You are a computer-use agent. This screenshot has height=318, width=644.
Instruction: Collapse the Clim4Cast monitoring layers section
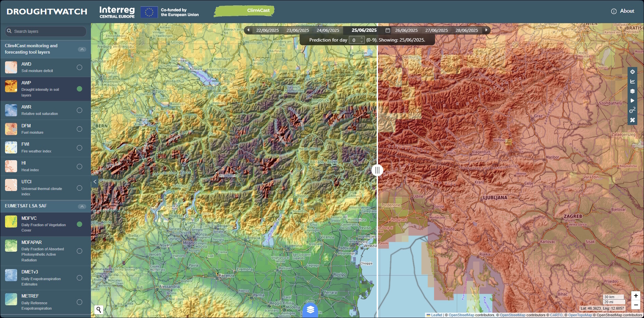(82, 49)
